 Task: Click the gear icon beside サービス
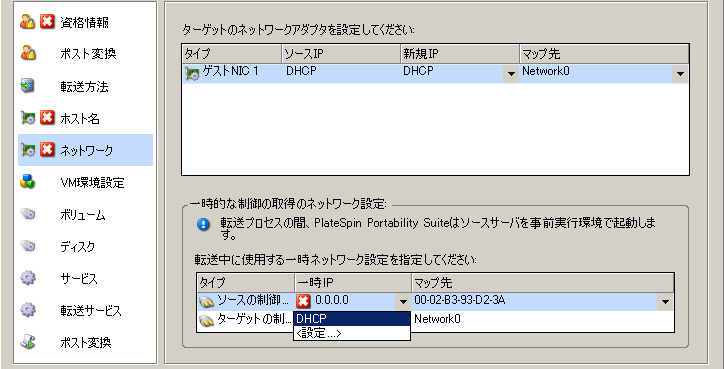coord(28,278)
